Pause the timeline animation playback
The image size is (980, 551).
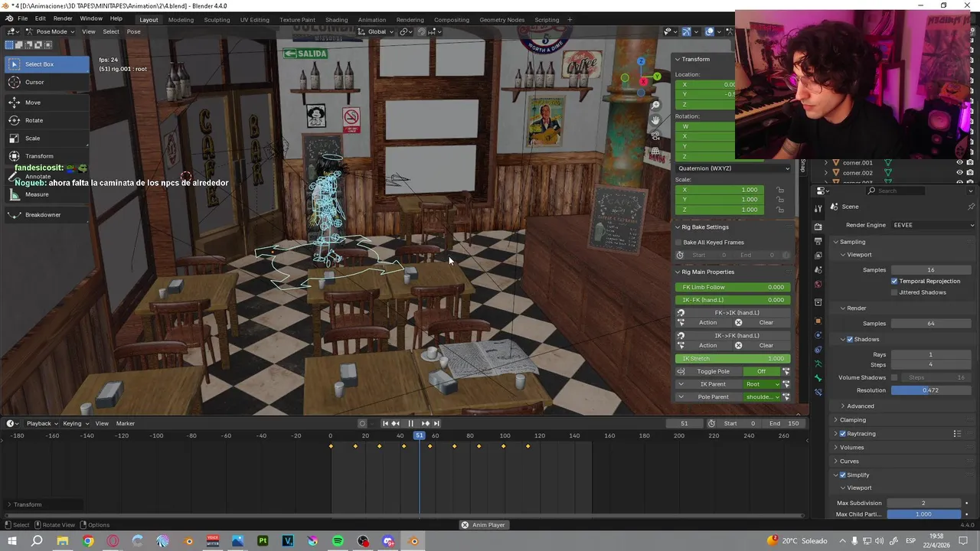click(410, 423)
